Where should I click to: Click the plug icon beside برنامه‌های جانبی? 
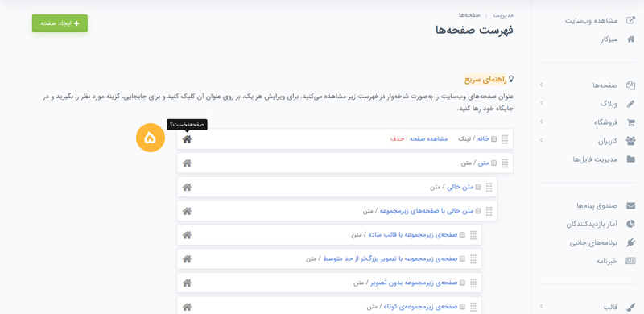coord(630,242)
